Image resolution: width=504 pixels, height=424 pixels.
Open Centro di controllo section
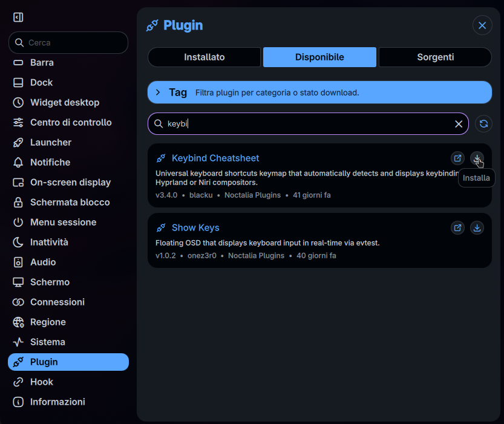[x=68, y=122]
